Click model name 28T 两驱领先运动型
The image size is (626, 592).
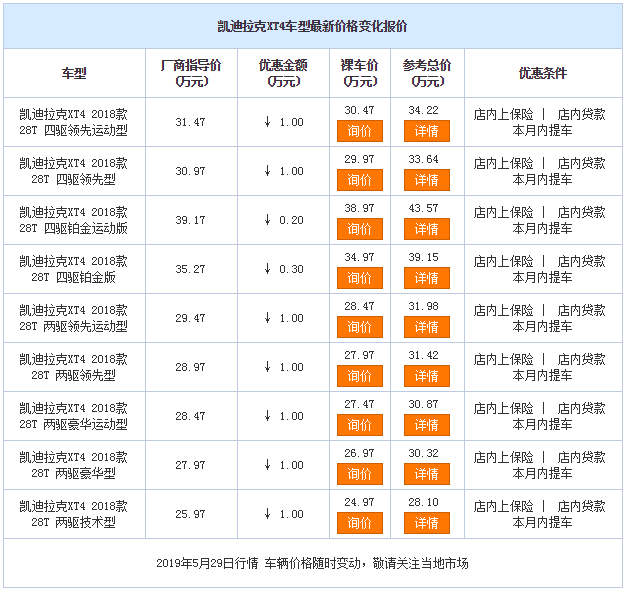coord(74,319)
